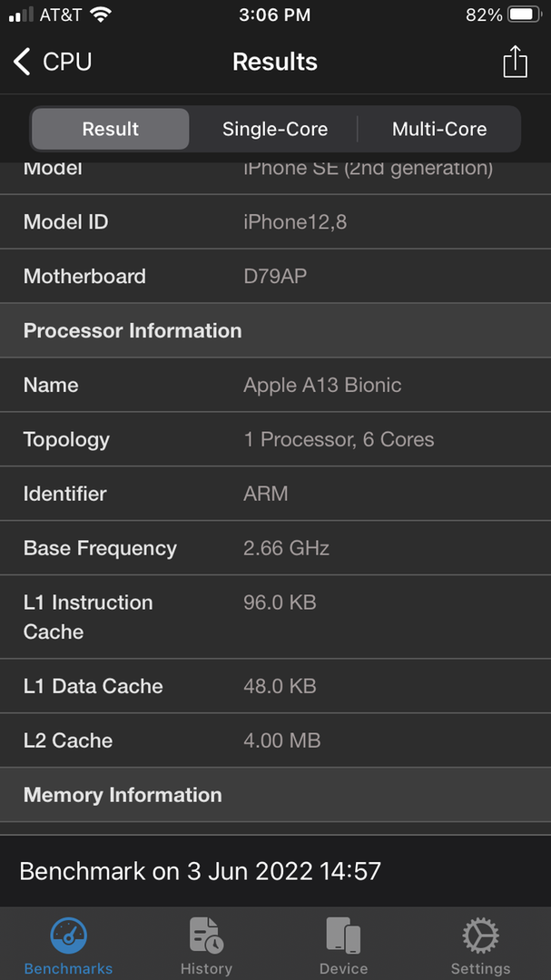Tap the Wi-Fi status icon

click(x=101, y=15)
